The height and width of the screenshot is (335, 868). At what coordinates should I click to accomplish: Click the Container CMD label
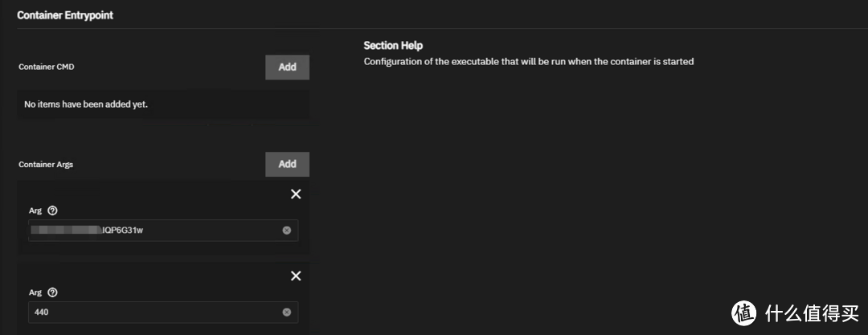click(x=47, y=67)
